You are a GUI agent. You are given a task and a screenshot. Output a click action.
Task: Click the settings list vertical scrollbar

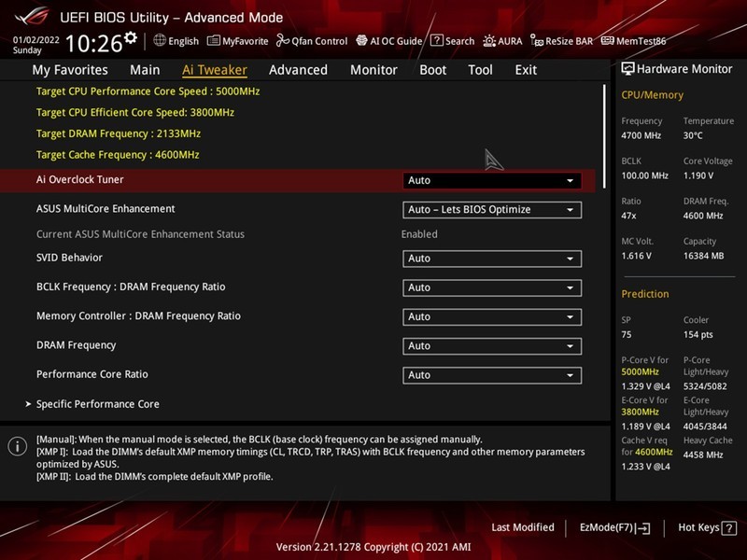pos(604,136)
